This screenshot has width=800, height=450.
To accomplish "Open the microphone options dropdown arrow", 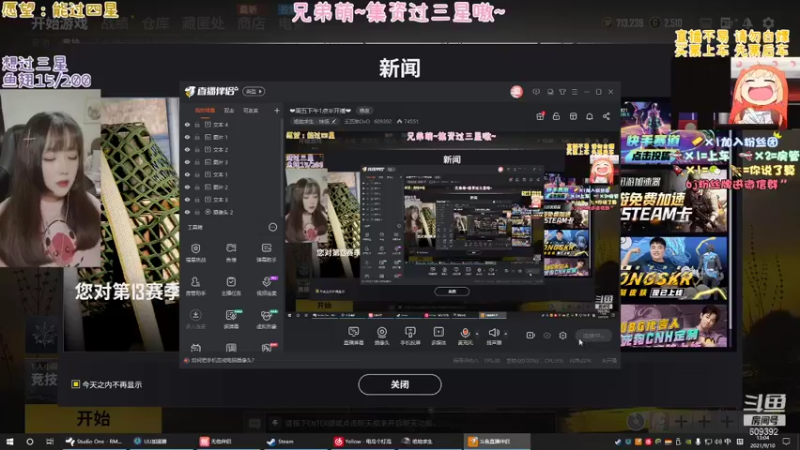I will tap(477, 334).
